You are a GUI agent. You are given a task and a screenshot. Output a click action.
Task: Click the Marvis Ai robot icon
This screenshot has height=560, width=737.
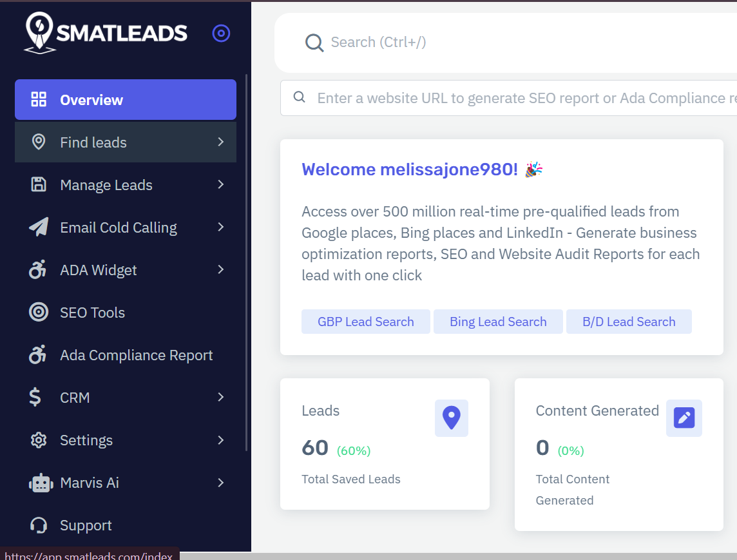pyautogui.click(x=40, y=483)
